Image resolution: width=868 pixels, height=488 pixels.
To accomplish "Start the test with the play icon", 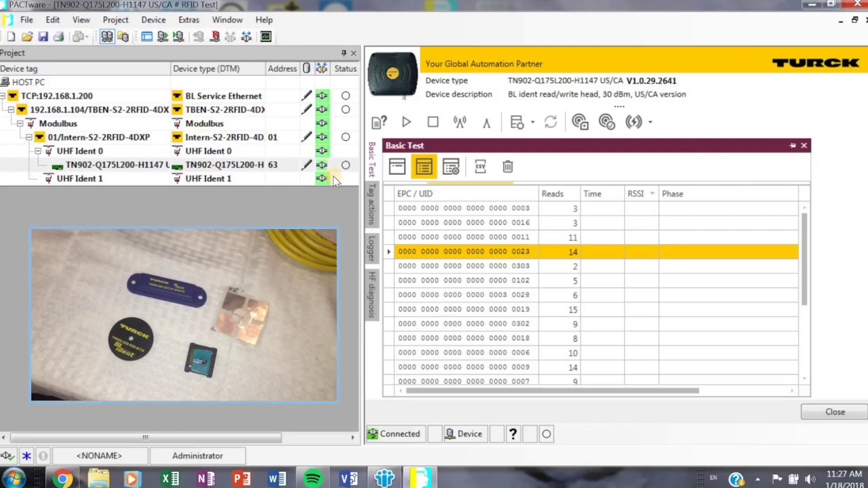I will [x=406, y=122].
